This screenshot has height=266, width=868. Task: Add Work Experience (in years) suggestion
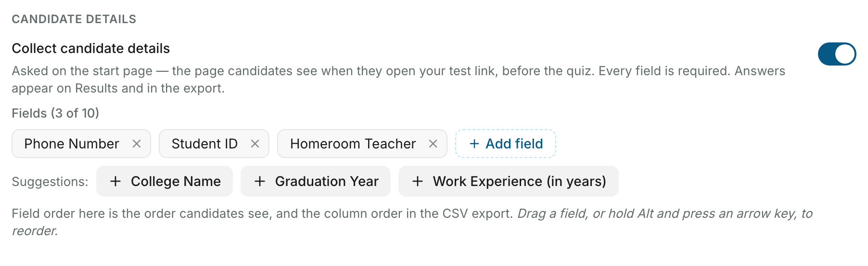coord(509,181)
